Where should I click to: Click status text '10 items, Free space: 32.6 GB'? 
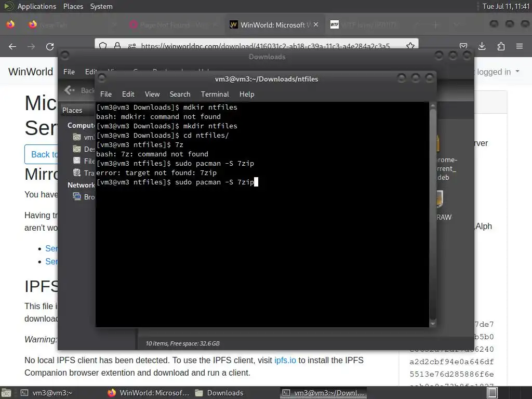coord(182,343)
